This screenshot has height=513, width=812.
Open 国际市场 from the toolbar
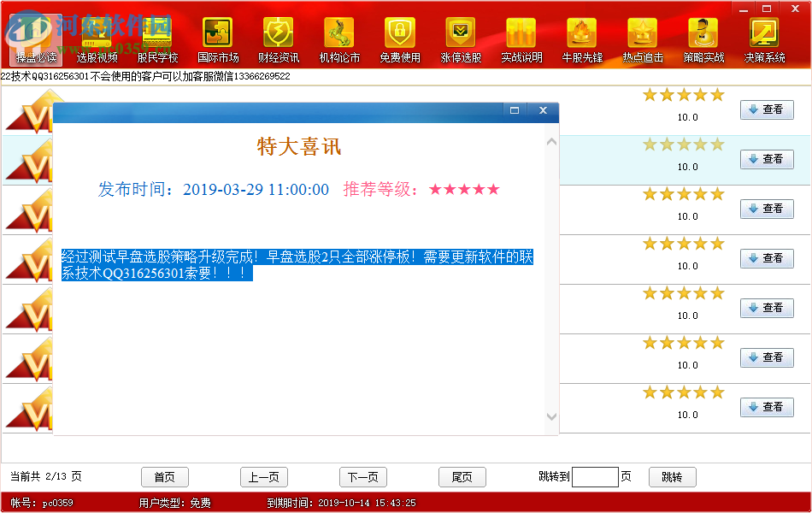pyautogui.click(x=217, y=38)
